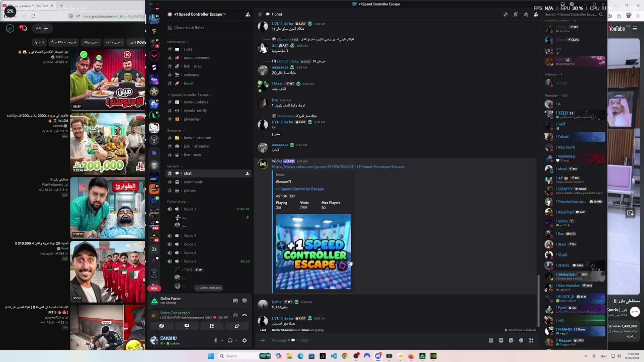Screen dimensions: 644x362
Task: Open the GIF picker
Action: (501, 340)
